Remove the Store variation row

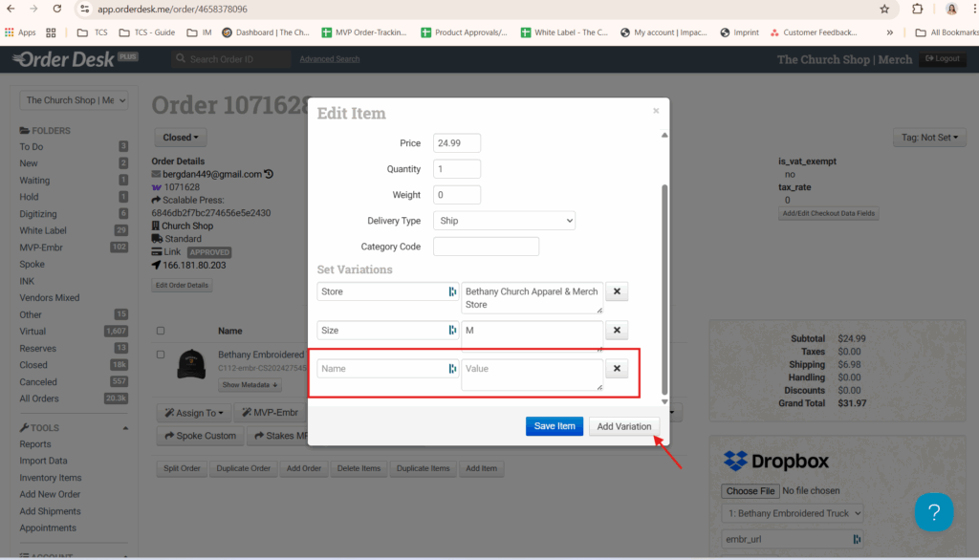click(x=617, y=291)
